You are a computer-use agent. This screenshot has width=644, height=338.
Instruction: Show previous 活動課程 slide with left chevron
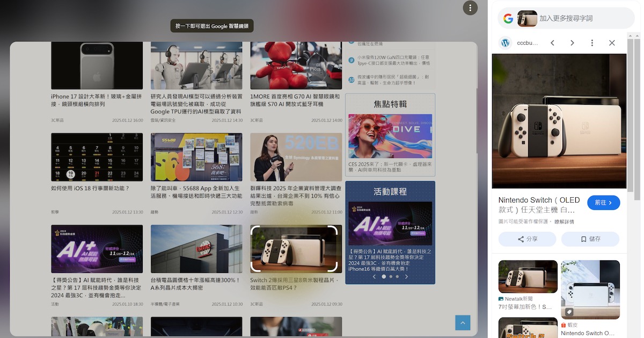click(374, 277)
